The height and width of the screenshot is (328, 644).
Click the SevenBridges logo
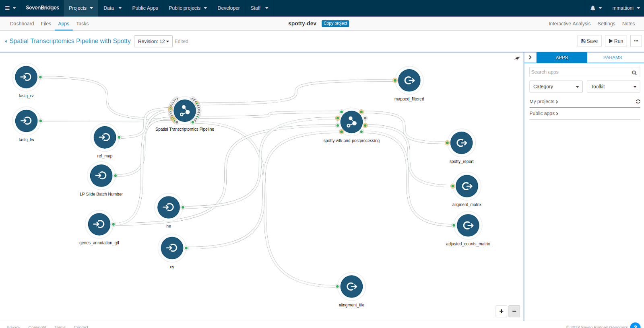click(x=42, y=8)
